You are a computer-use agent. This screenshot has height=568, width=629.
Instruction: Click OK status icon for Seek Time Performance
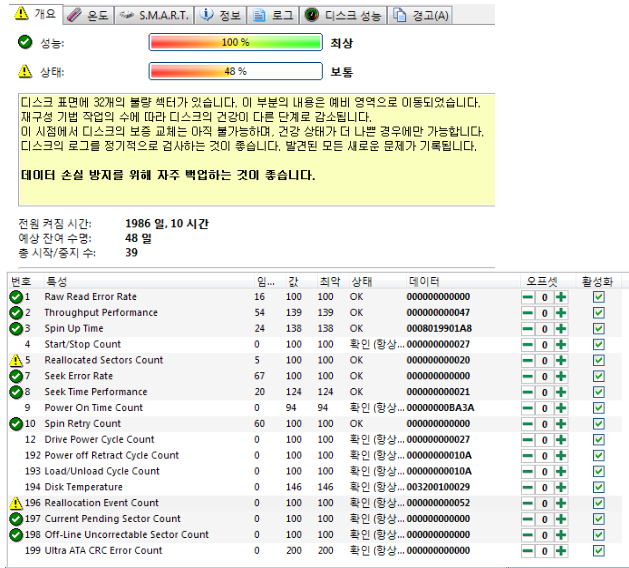pyautogui.click(x=16, y=392)
